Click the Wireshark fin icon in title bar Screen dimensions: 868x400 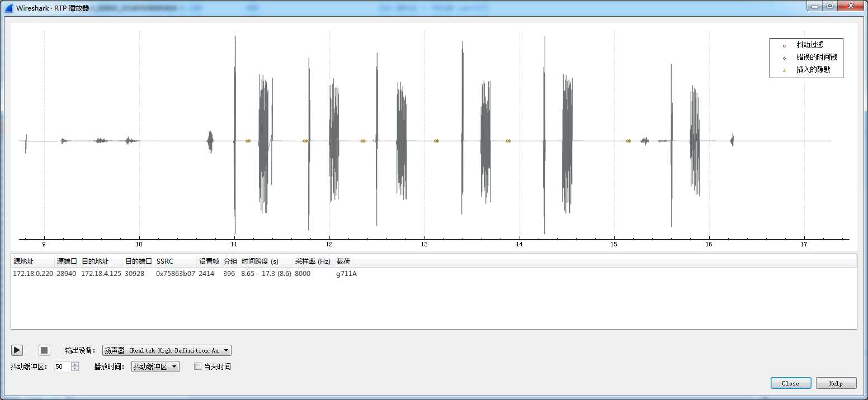(9, 8)
